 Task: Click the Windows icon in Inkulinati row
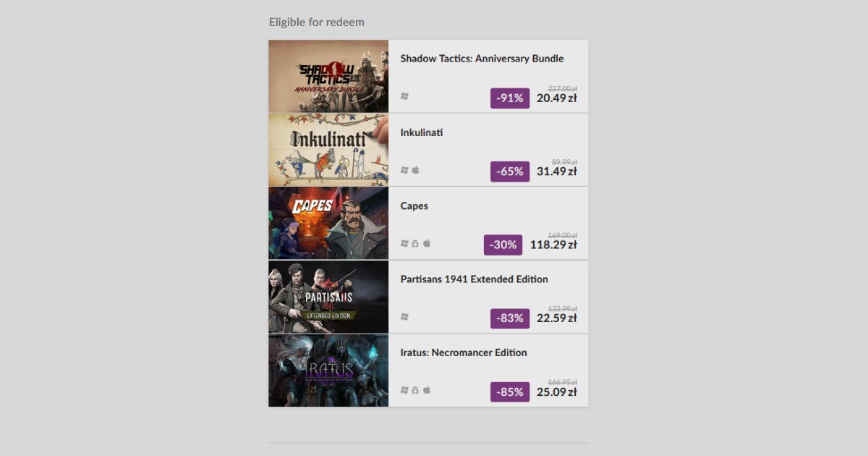pos(404,170)
